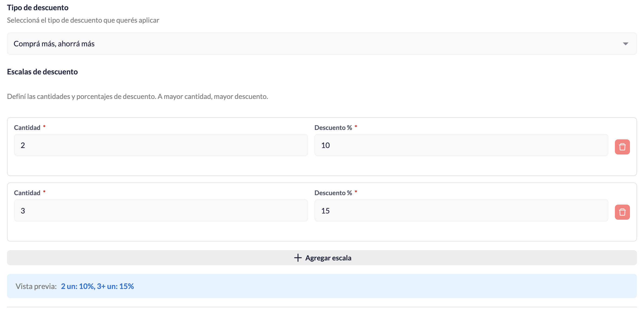Click the 'Seleccioná el tipo de descuento' helper text
The width and height of the screenshot is (644, 310).
(83, 20)
